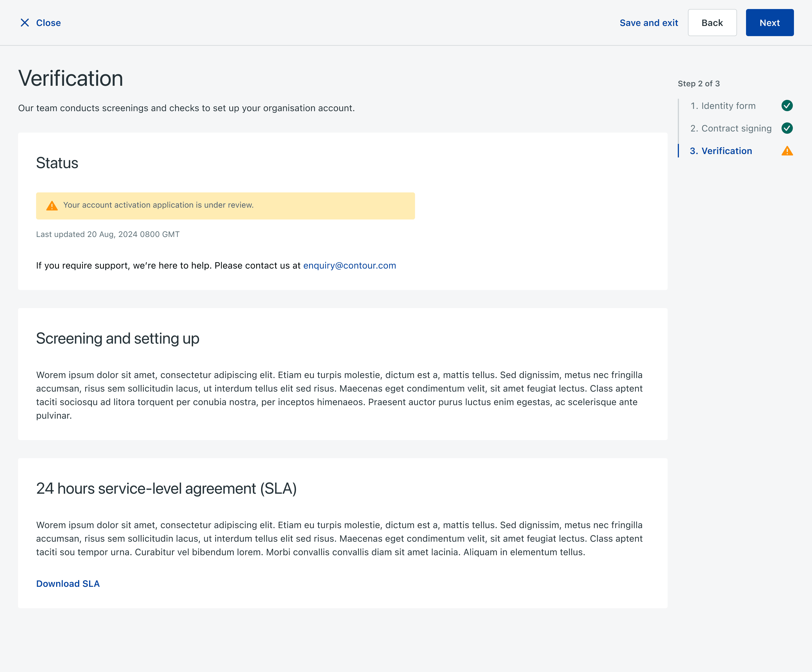The height and width of the screenshot is (672, 812).
Task: Download the SLA document
Action: pyautogui.click(x=68, y=583)
